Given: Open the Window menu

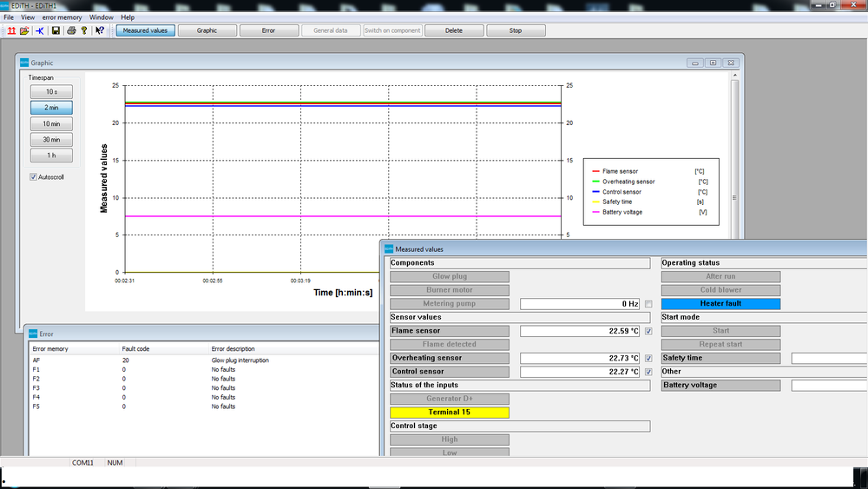Looking at the screenshot, I should (x=102, y=17).
